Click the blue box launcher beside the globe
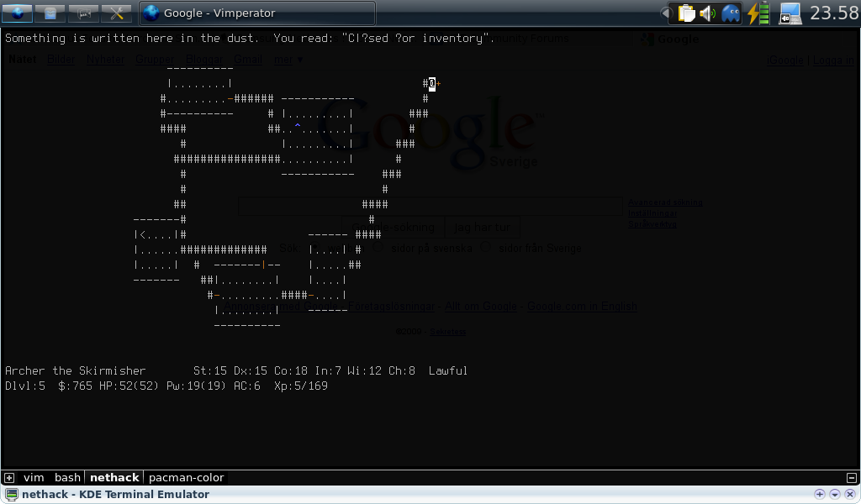Viewport: 861px width, 504px height. pos(50,13)
